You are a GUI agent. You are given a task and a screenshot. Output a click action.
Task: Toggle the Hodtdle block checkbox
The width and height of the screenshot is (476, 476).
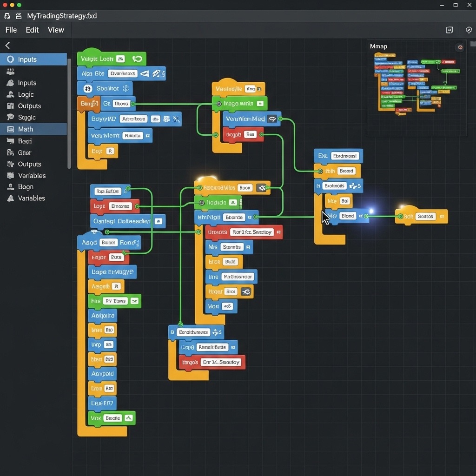coord(233,203)
